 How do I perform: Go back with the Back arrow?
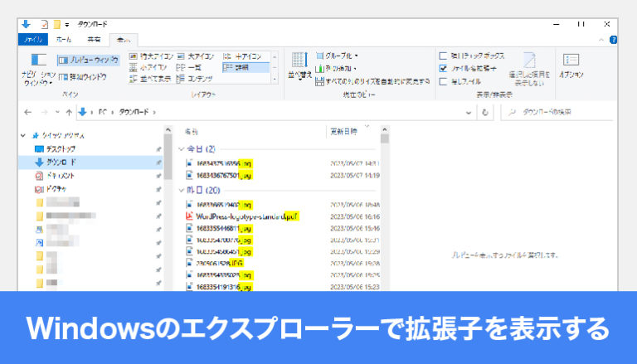[x=27, y=112]
